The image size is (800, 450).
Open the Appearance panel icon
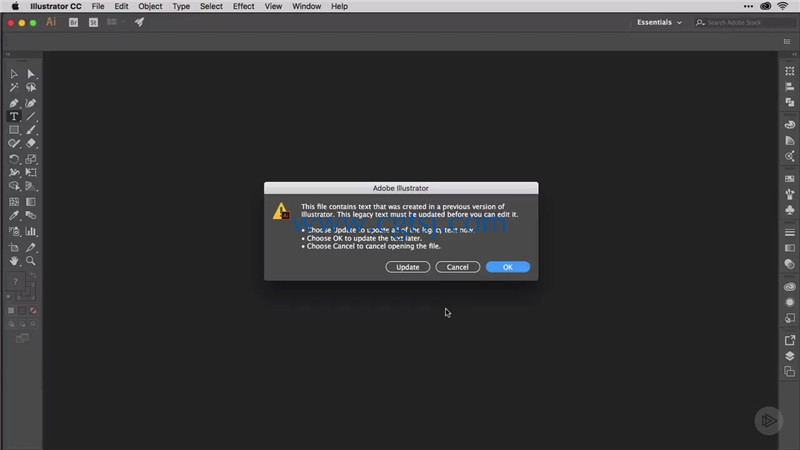(x=790, y=302)
